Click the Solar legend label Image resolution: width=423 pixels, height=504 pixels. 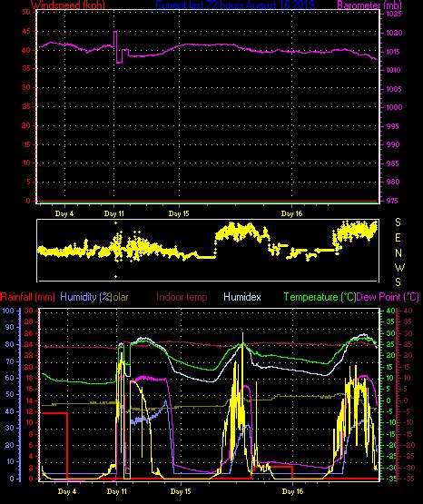pyautogui.click(x=119, y=297)
